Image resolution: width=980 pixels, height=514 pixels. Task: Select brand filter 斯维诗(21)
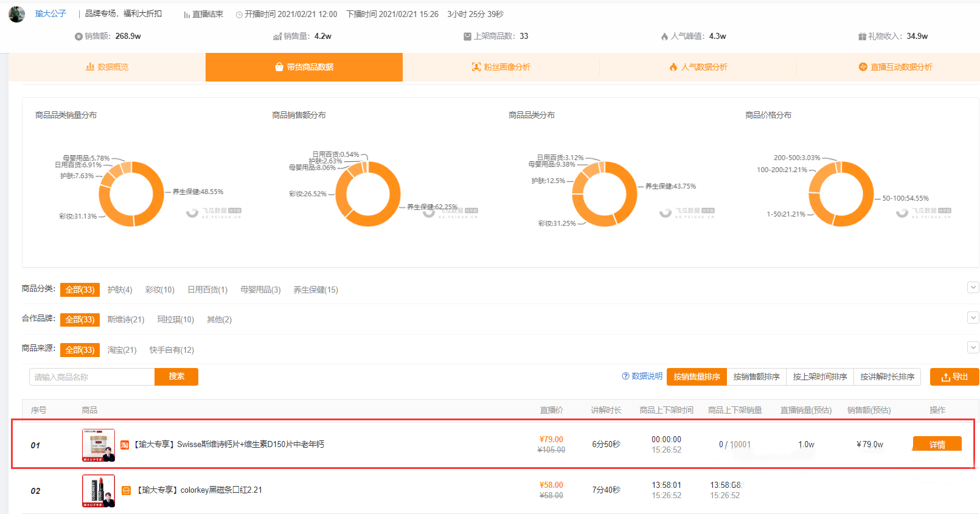(126, 319)
